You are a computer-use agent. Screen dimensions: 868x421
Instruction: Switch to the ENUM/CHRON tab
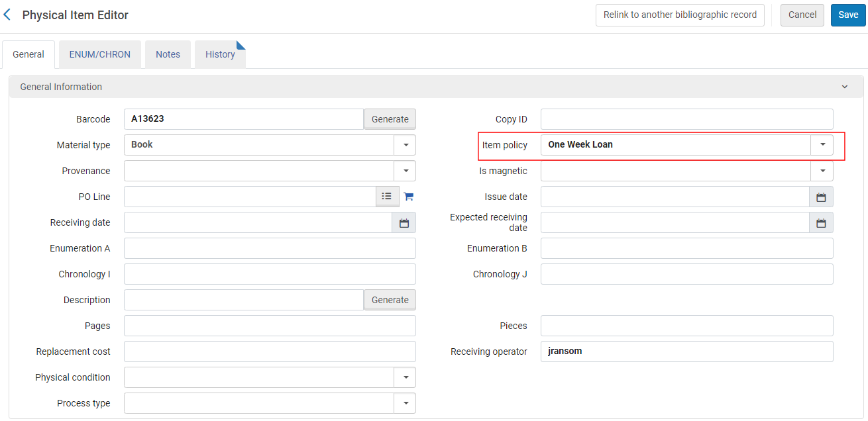coord(100,55)
